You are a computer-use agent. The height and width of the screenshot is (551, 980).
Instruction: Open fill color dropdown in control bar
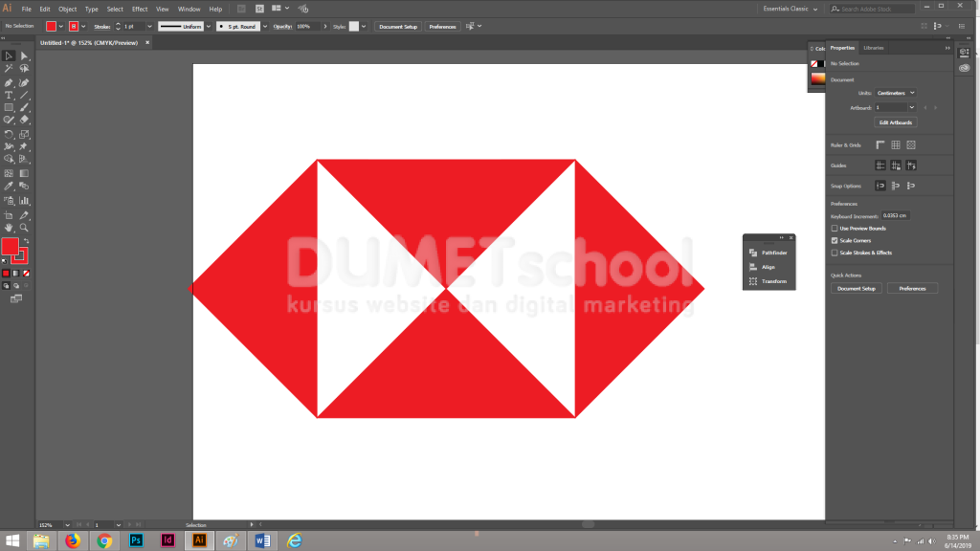click(x=60, y=27)
